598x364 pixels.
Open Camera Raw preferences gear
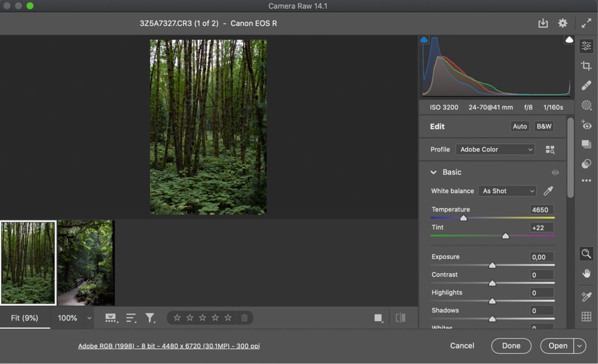(x=562, y=23)
